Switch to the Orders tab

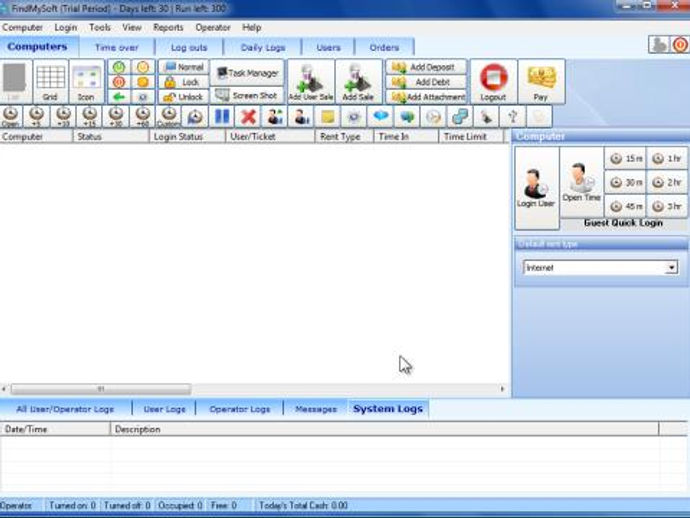[384, 48]
